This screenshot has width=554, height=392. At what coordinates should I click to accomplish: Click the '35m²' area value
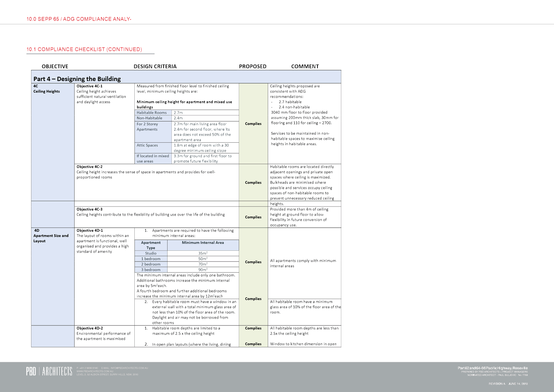point(203,253)
